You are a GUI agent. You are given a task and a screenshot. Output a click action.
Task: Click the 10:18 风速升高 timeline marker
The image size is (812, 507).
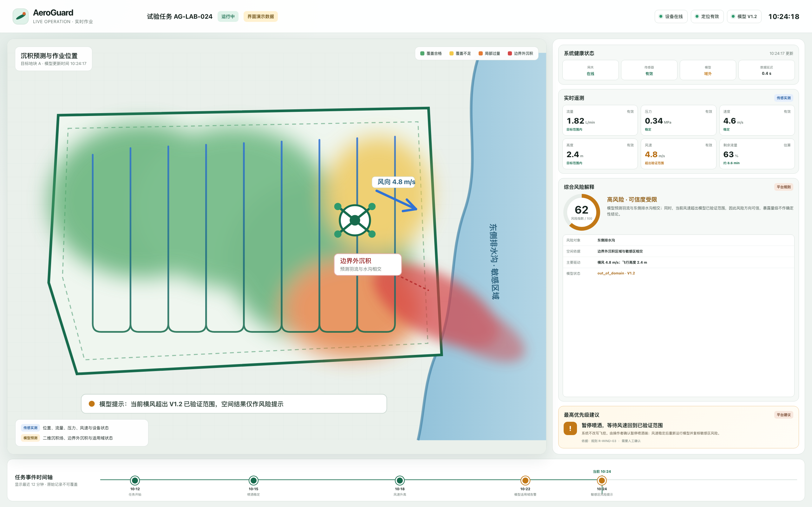pyautogui.click(x=400, y=480)
